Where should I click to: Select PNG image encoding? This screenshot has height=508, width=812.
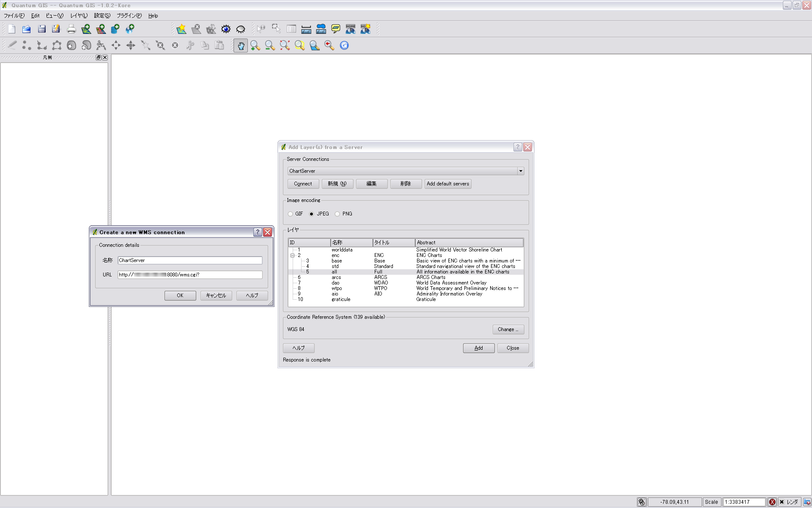337,214
